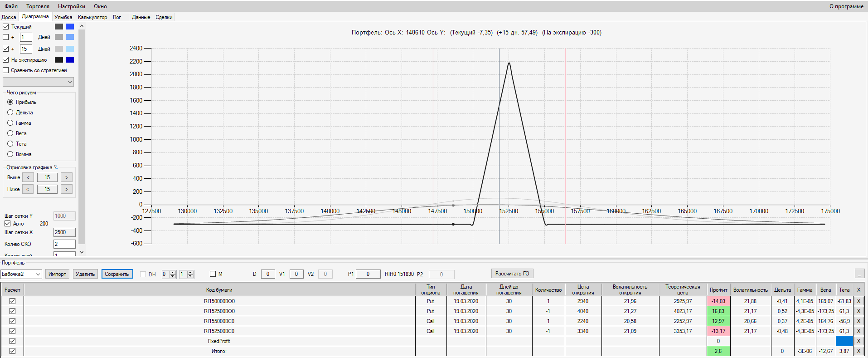Open the О программе menu
The width and height of the screenshot is (868, 358).
pos(846,6)
